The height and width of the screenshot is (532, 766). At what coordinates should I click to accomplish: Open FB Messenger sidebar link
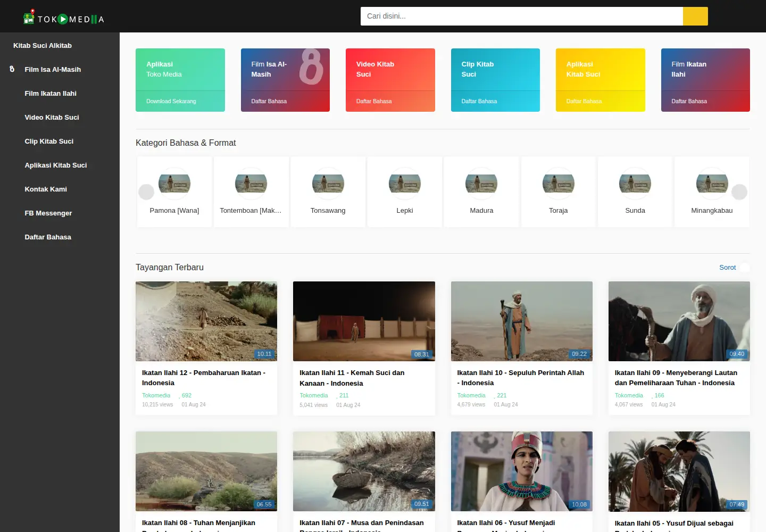click(48, 213)
